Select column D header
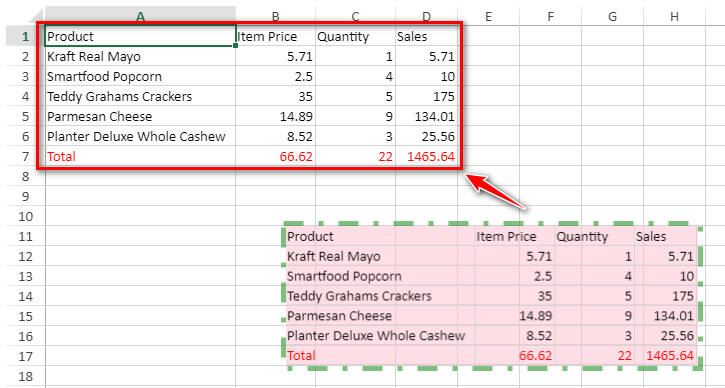Image resolution: width=725 pixels, height=388 pixels. [x=426, y=16]
